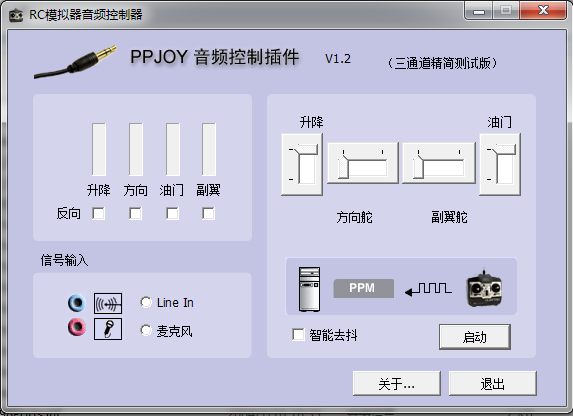Click the audio jack plug image
Screen dimensions: 573x416
point(75,62)
